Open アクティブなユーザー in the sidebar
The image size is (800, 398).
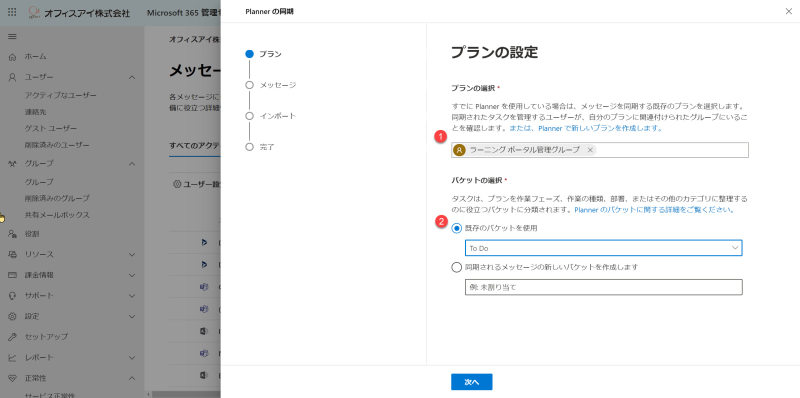61,95
